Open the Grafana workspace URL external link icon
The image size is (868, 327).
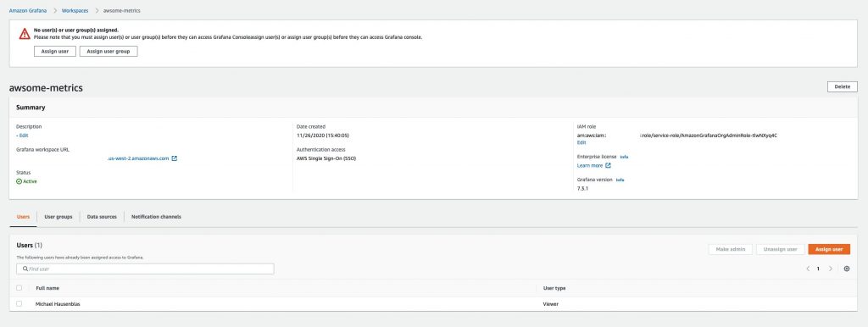click(x=175, y=158)
